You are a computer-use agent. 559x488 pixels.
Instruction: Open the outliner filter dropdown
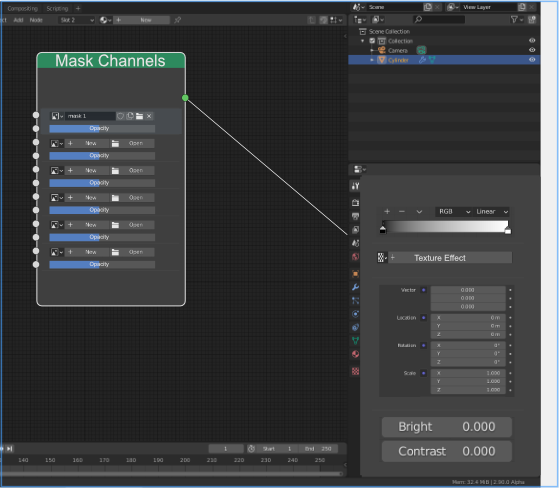(516, 20)
